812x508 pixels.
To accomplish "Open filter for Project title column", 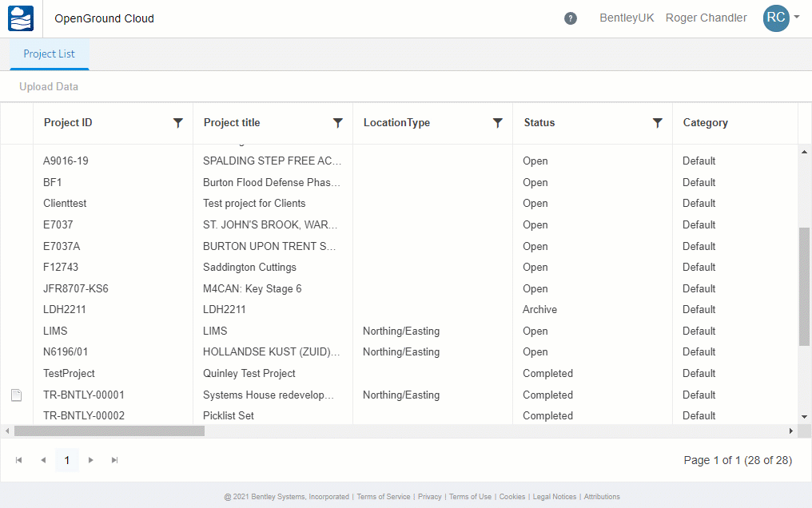I will (337, 122).
